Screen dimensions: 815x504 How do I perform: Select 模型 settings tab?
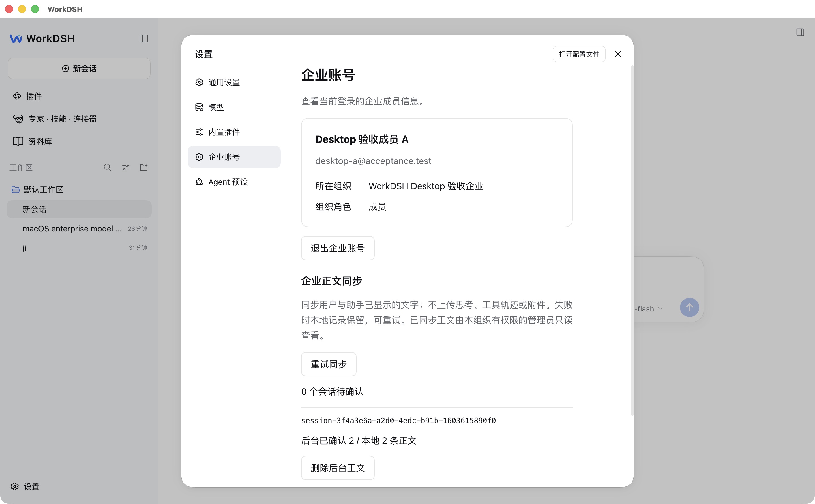[x=234, y=107]
